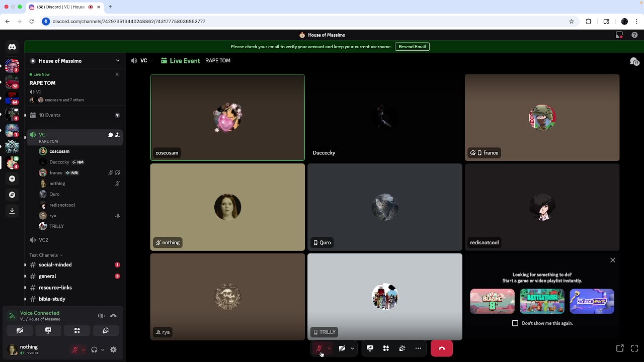Screen dimensions: 644x362
Task: Collapse the Text Channels category
Action: point(46,255)
